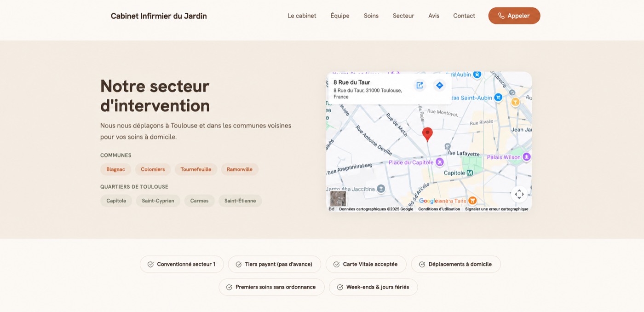This screenshot has width=644, height=312.
Task: Click the Appeler call button
Action: [514, 16]
